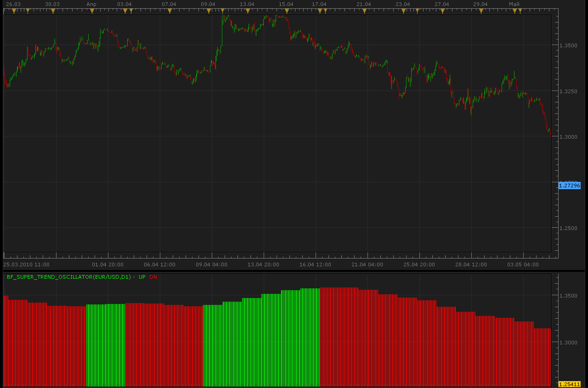Click the 01.04 20:00 time label
The image size is (588, 388).
click(x=107, y=264)
